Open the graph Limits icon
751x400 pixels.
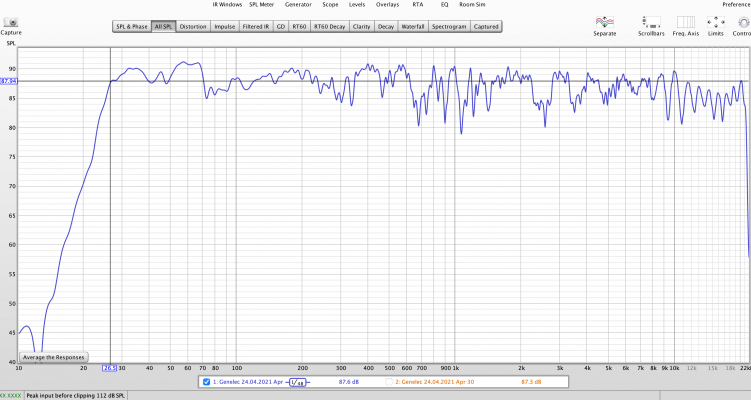[716, 22]
